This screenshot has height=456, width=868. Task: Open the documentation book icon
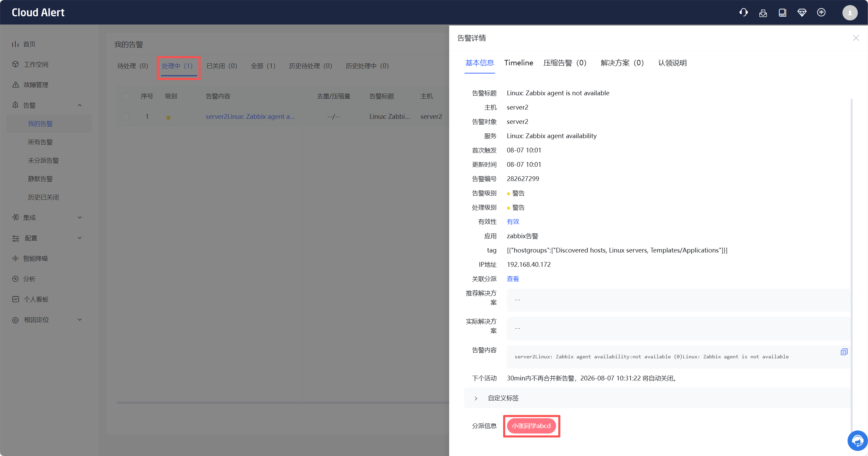coord(782,13)
